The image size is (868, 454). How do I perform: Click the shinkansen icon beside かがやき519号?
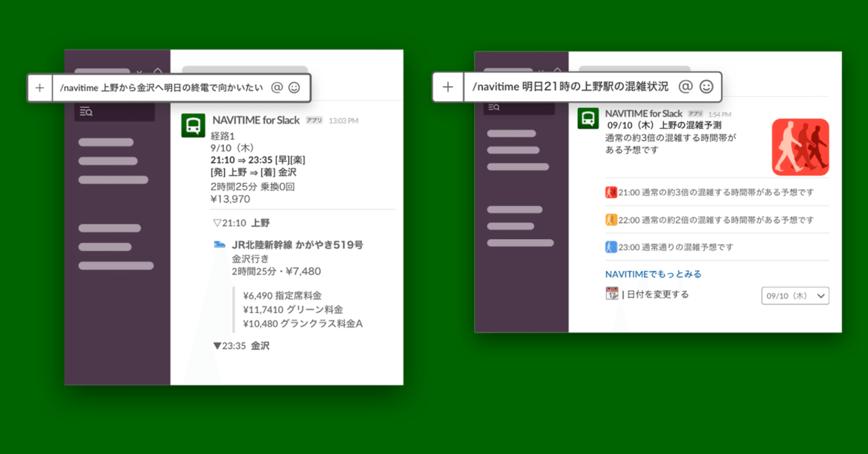point(218,245)
